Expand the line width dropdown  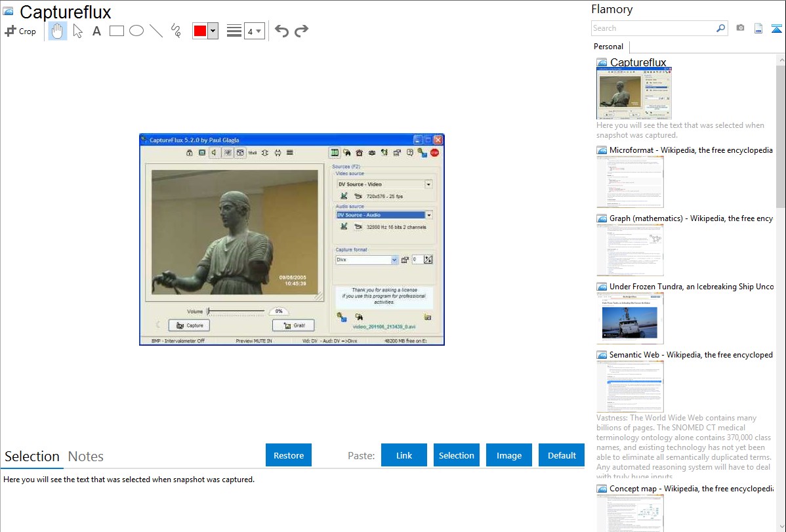tap(254, 31)
